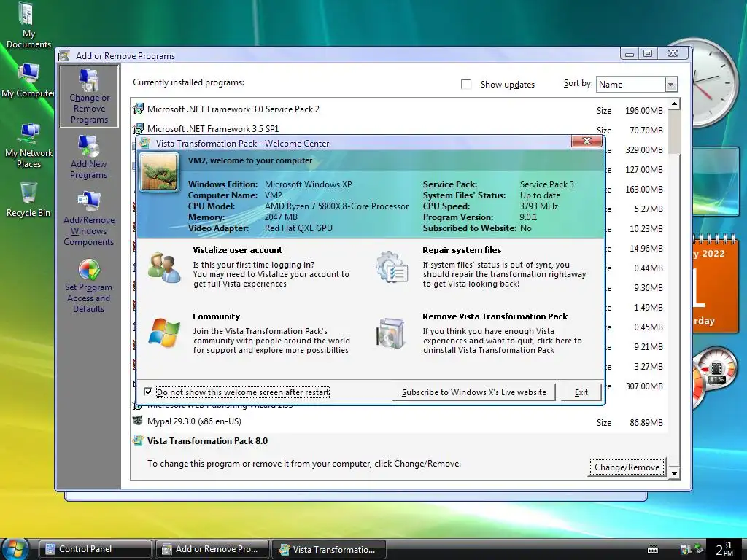Click Remove Vista Transformation Pack icon
This screenshot has width=747, height=560.
tap(391, 333)
